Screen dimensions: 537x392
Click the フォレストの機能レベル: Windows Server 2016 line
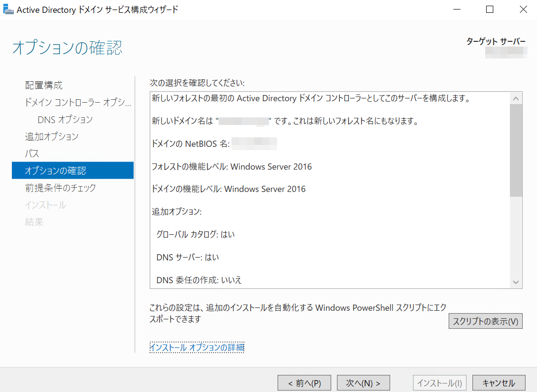click(232, 167)
